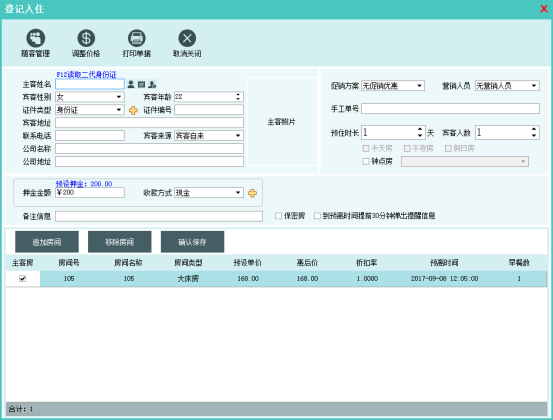Click the 追加房间 button
Viewport: 553px width, 420px height.
[x=47, y=242]
